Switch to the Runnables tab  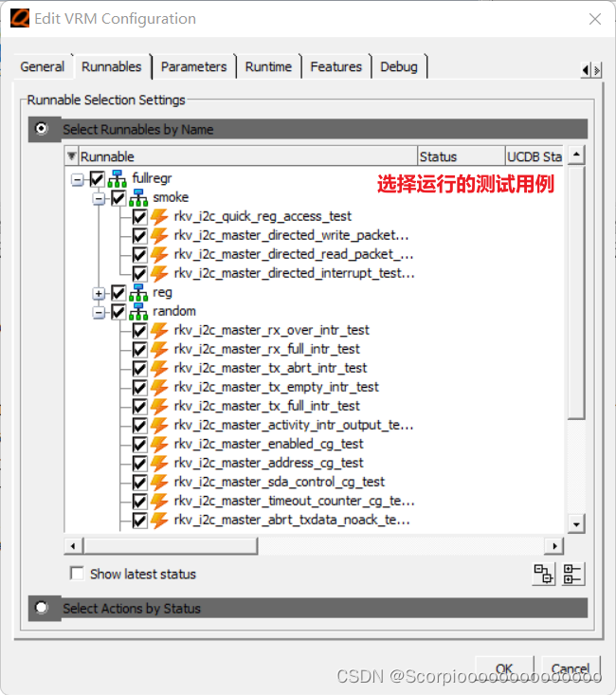112,67
